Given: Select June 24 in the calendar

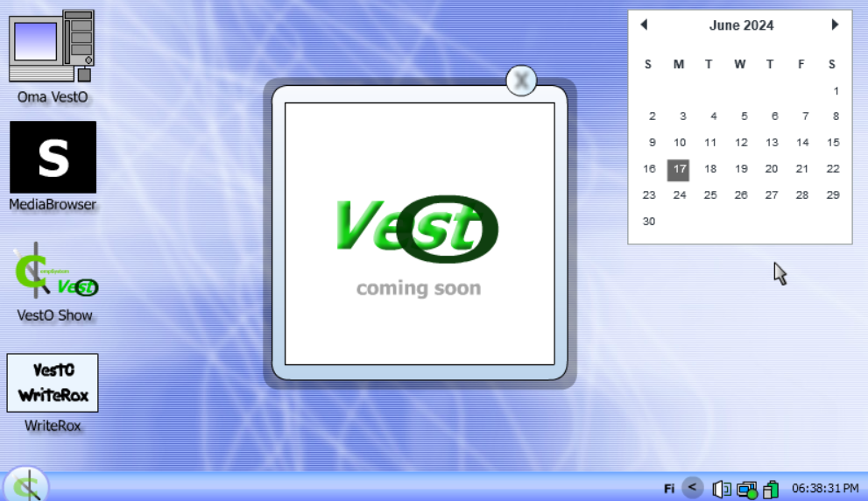Looking at the screenshot, I should pos(680,194).
